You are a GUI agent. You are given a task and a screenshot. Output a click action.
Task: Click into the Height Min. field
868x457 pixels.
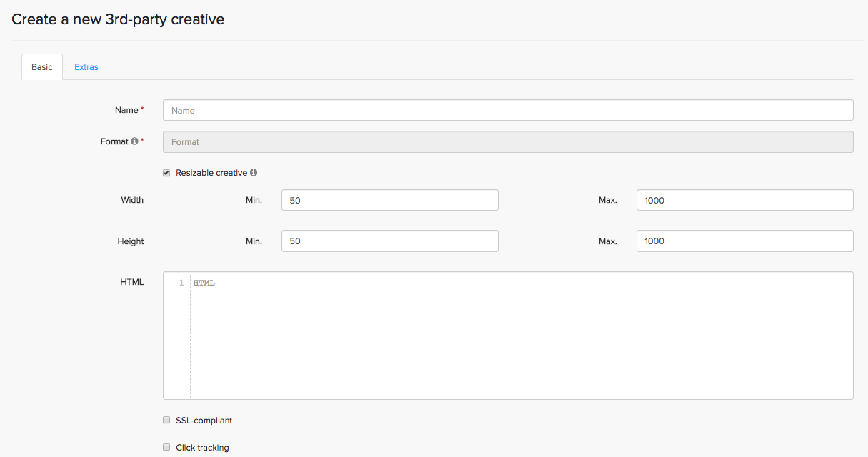coord(389,241)
